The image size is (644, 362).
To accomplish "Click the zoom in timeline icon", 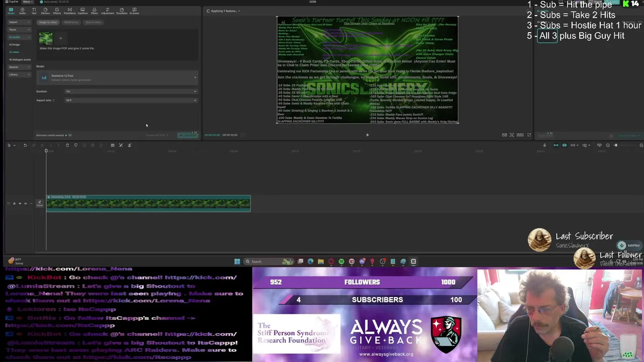I will coord(641,145).
